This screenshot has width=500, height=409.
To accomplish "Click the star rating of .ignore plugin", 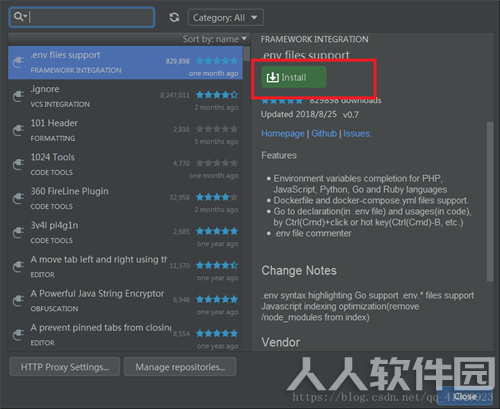I will (217, 95).
